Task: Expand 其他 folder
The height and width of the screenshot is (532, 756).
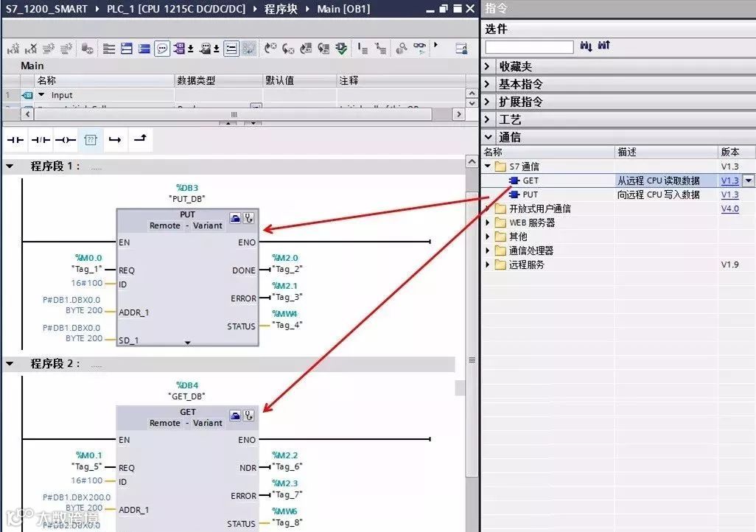Action: point(488,237)
